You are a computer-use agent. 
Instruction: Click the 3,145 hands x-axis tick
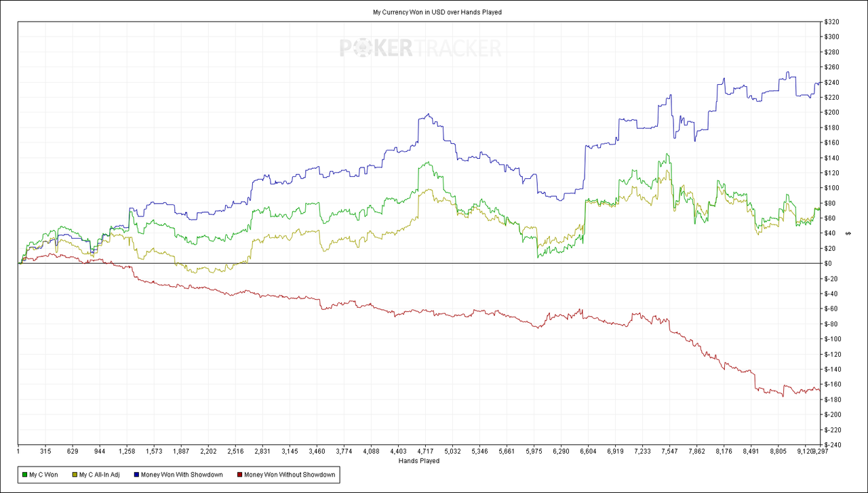(290, 451)
